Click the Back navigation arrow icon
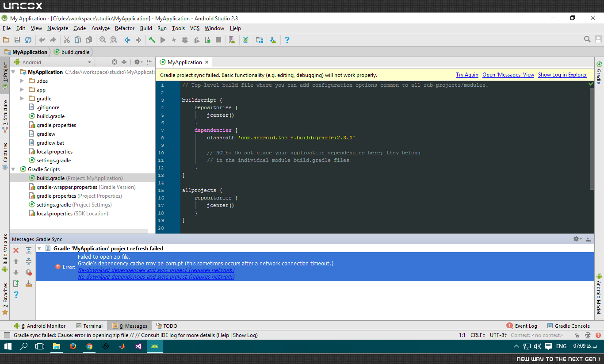Viewport: 604px width, 364px height. 127,40
